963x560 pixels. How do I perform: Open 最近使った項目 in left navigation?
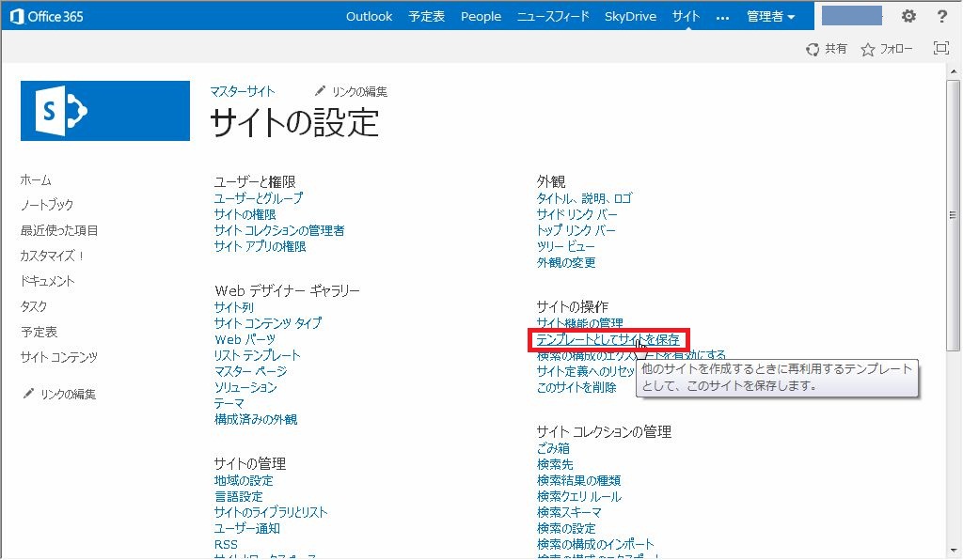pyautogui.click(x=59, y=230)
